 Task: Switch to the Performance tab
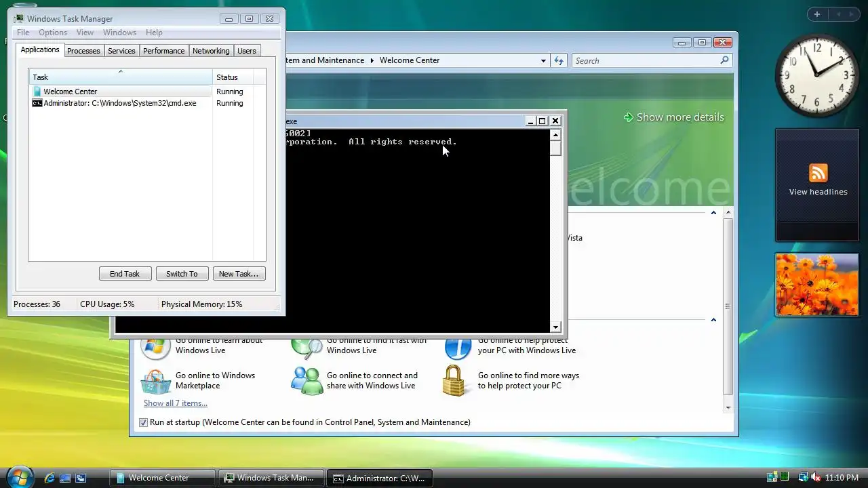click(163, 51)
